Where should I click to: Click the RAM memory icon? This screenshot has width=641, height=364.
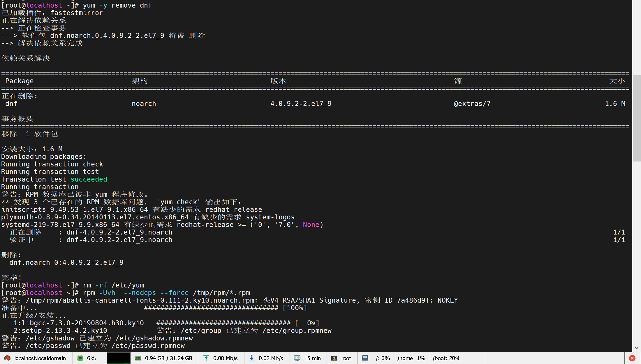pyautogui.click(x=138, y=358)
